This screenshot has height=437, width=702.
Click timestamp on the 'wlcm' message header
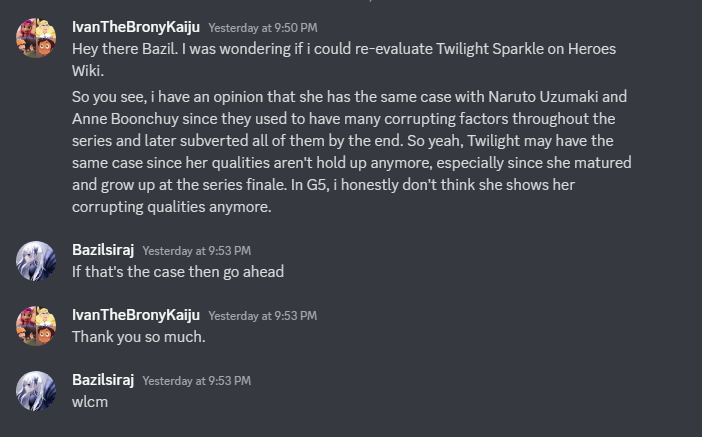tap(196, 381)
